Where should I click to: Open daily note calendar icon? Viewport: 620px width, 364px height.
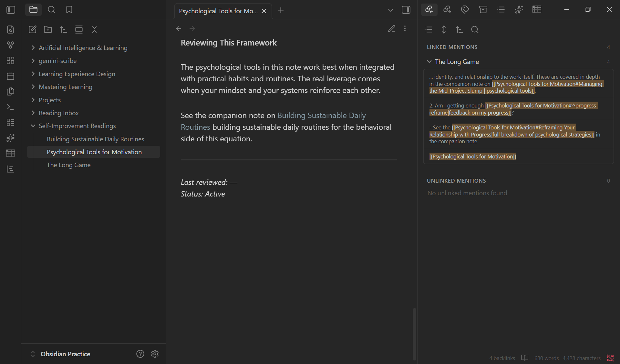click(10, 76)
